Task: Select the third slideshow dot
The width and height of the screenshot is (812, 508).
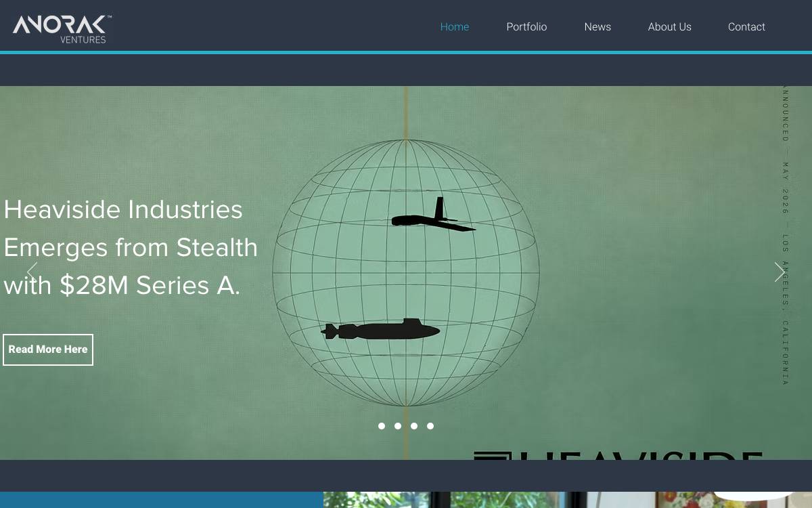Action: (414, 426)
